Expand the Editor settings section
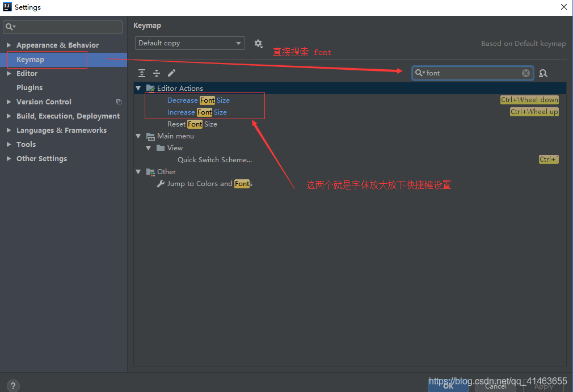 pos(9,73)
